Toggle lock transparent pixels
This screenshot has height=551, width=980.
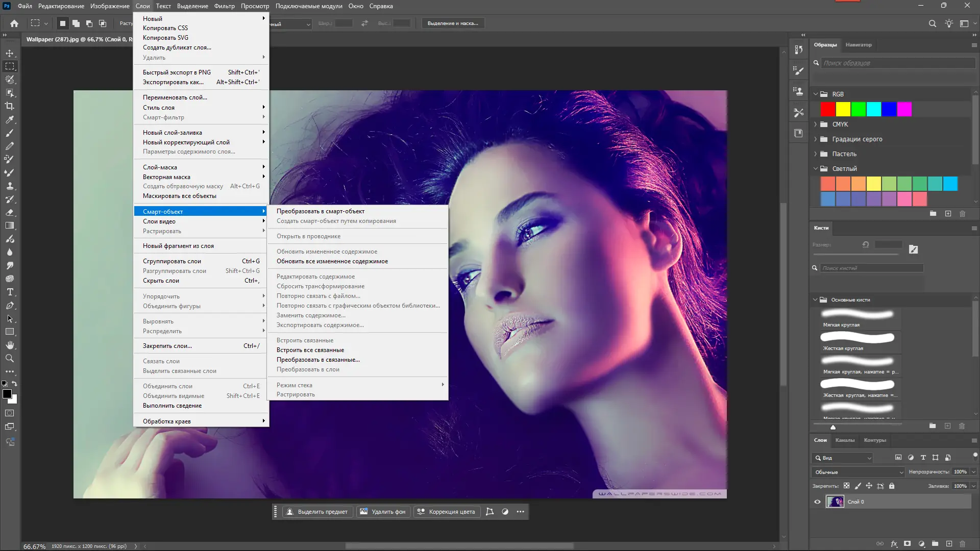847,486
